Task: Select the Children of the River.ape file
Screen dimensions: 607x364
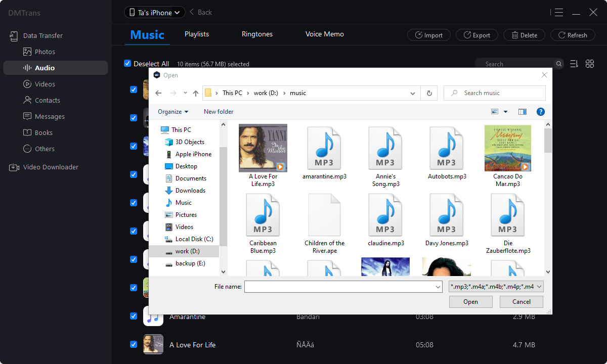Action: click(324, 223)
